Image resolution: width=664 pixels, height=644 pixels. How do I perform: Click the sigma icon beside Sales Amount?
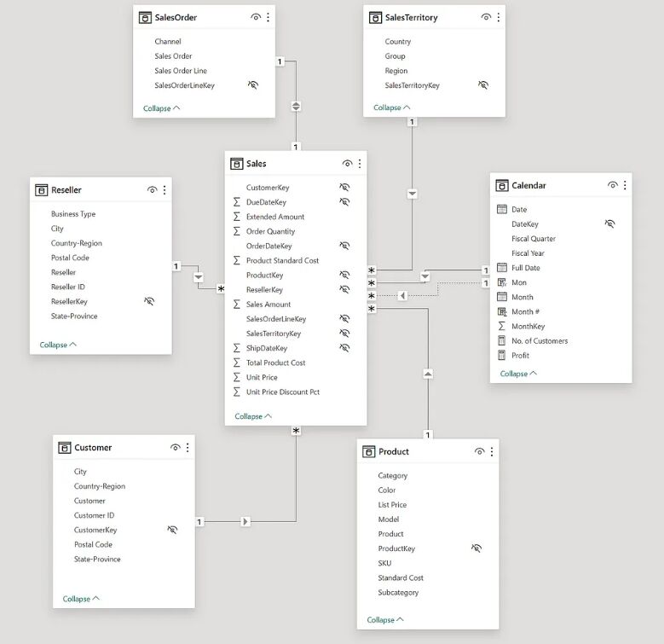pos(236,305)
